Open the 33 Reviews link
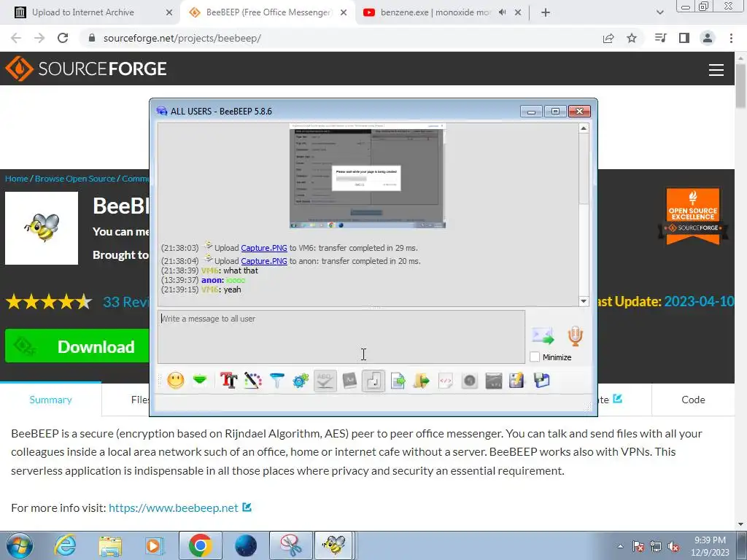Viewport: 747px width, 560px height. click(125, 302)
